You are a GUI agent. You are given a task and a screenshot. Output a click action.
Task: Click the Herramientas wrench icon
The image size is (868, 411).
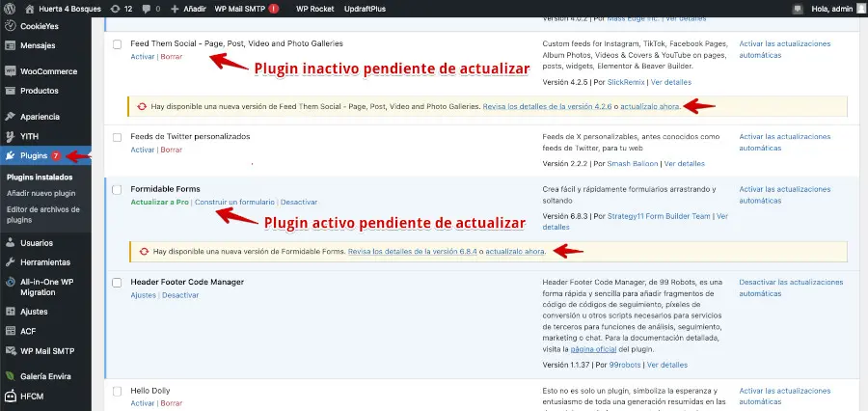click(x=10, y=262)
